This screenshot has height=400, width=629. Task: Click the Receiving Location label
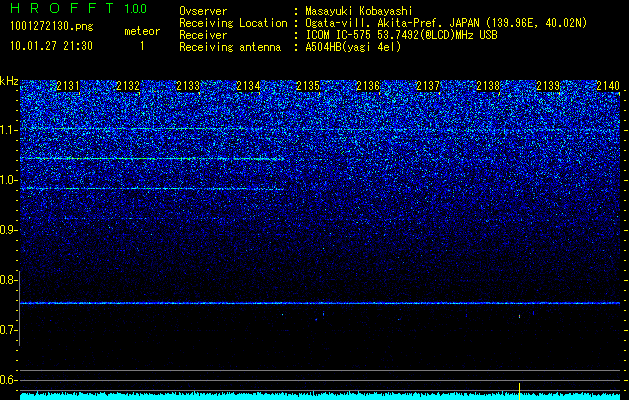233,23
